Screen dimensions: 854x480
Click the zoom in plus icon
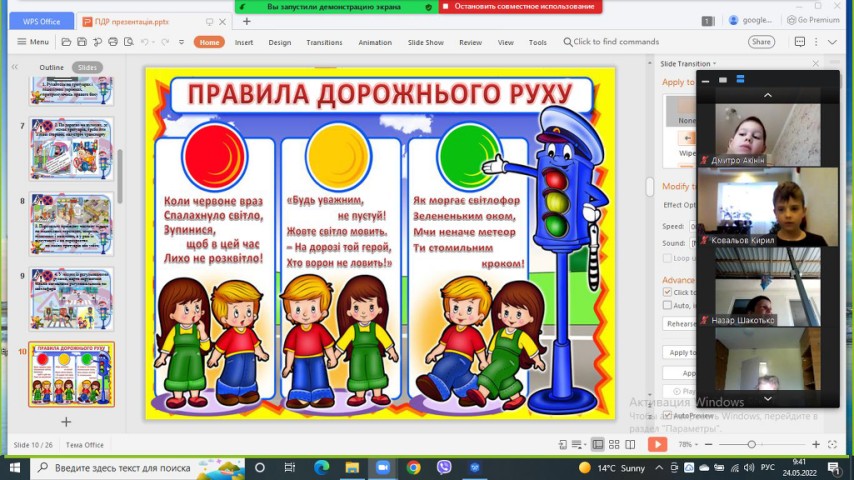click(816, 444)
